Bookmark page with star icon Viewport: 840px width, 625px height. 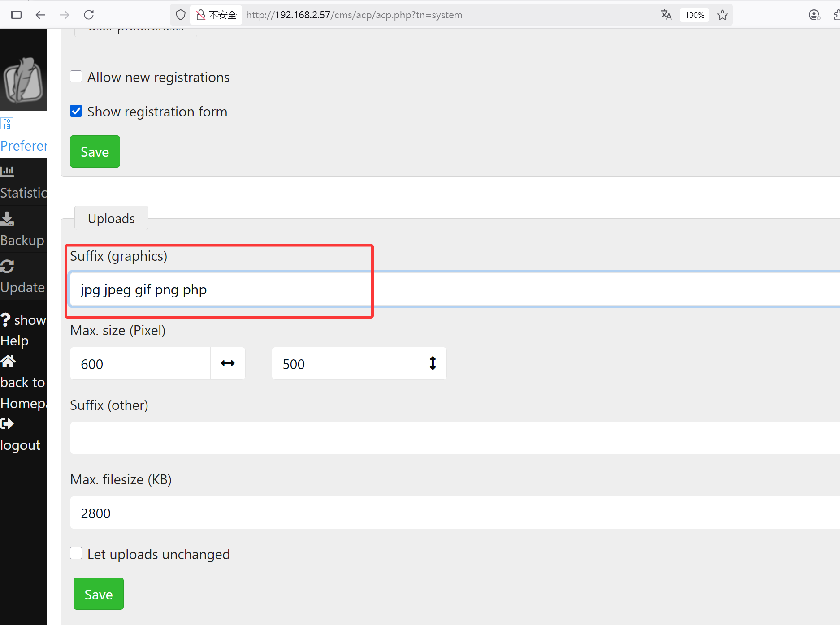pos(722,15)
